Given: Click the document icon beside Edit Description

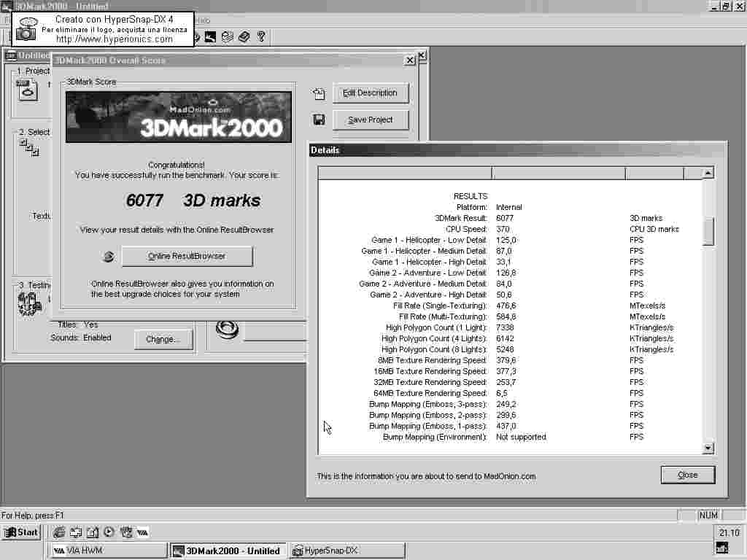Looking at the screenshot, I should 319,93.
